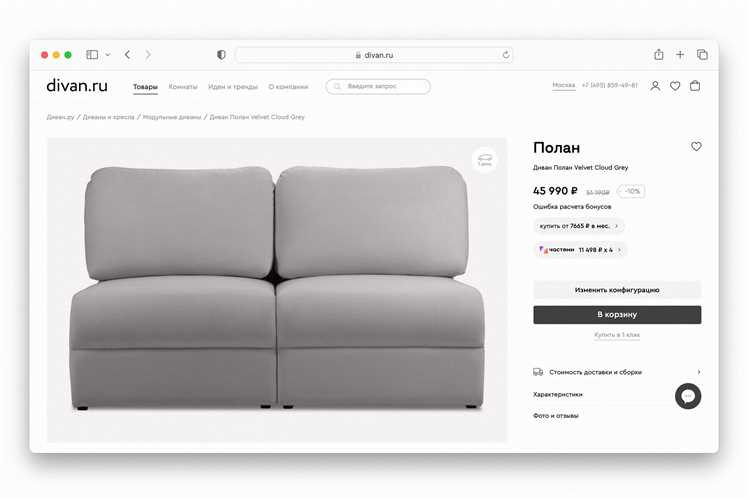Open the Комнаты menu item
This screenshot has width=750, height=500.
click(183, 87)
